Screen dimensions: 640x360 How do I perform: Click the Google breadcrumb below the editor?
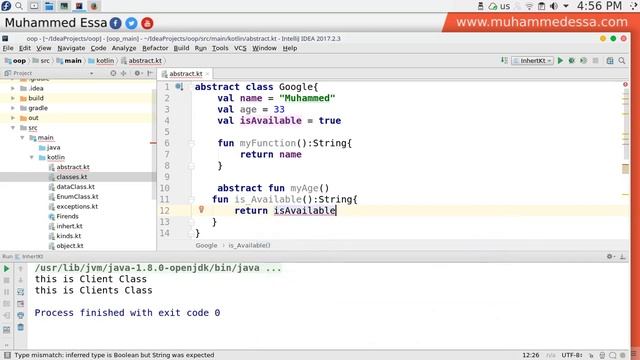pos(206,245)
